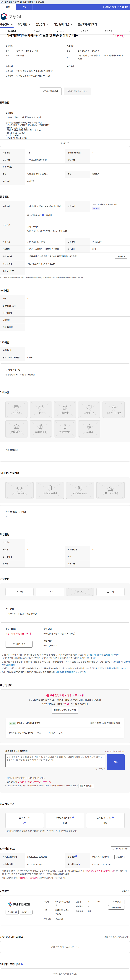This screenshot has width=130, height=980.
Task: Click the info icon beside 주 소정근로시간
Action: pyautogui.click(x=43, y=215)
